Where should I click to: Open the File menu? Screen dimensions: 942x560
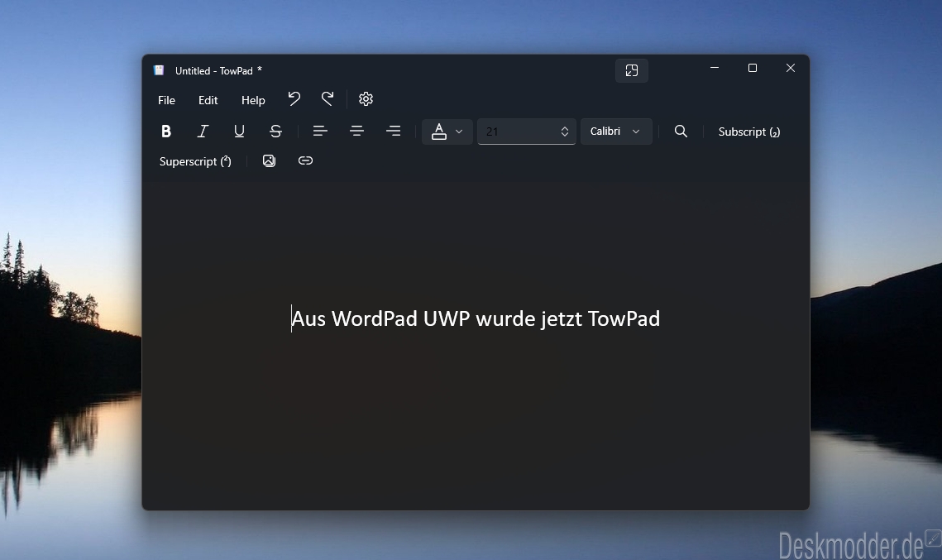(x=166, y=100)
